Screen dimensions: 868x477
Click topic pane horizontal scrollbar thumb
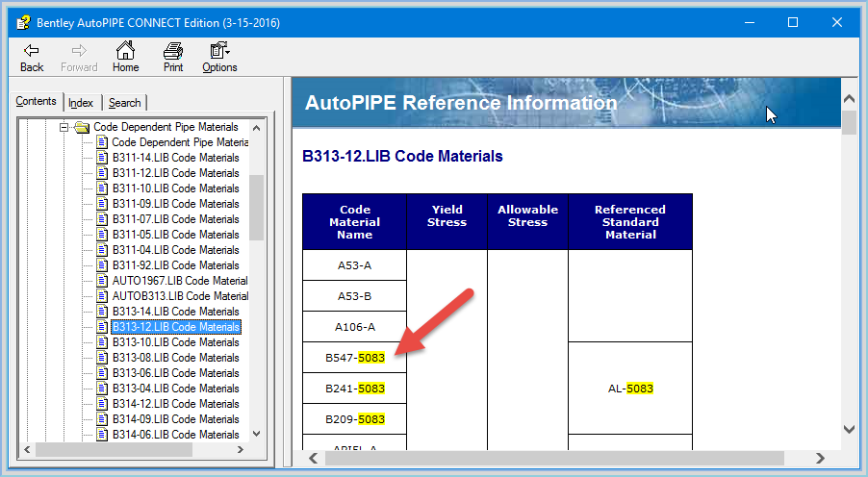pyautogui.click(x=554, y=458)
